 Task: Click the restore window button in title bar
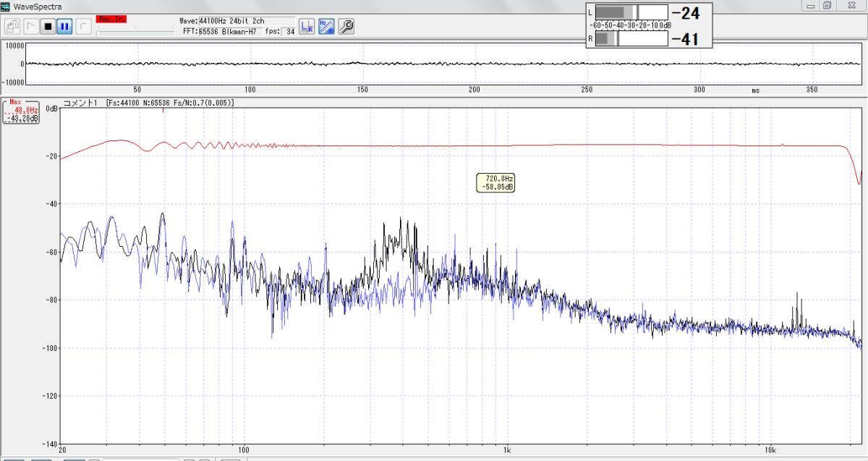pos(827,5)
